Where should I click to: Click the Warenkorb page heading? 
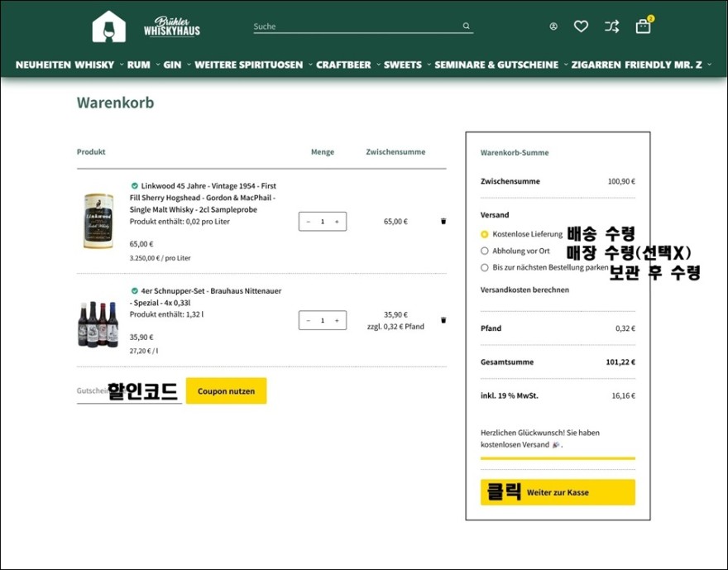pyautogui.click(x=115, y=103)
